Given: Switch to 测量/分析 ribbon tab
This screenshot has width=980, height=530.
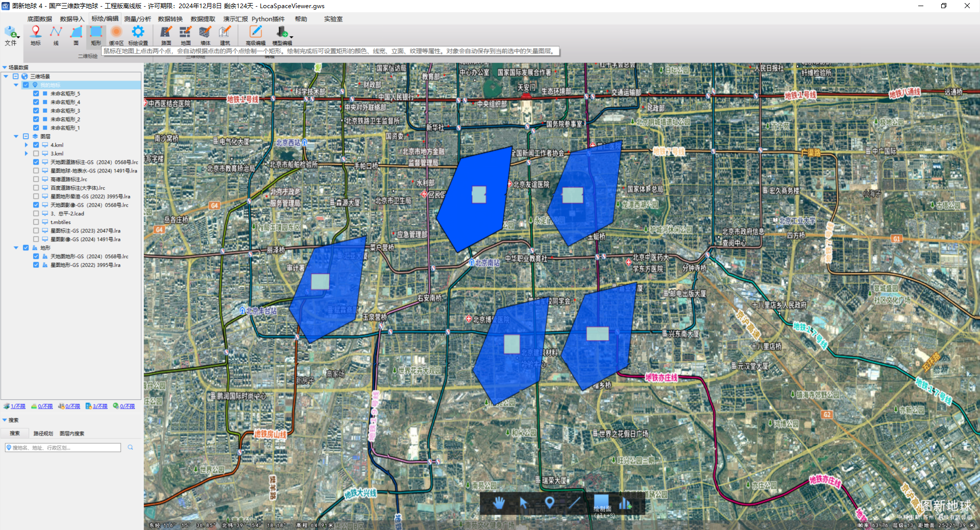Looking at the screenshot, I should (x=137, y=19).
